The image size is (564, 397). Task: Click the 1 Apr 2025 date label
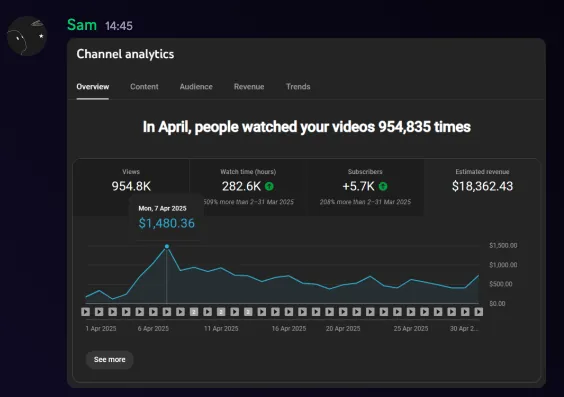(101, 329)
